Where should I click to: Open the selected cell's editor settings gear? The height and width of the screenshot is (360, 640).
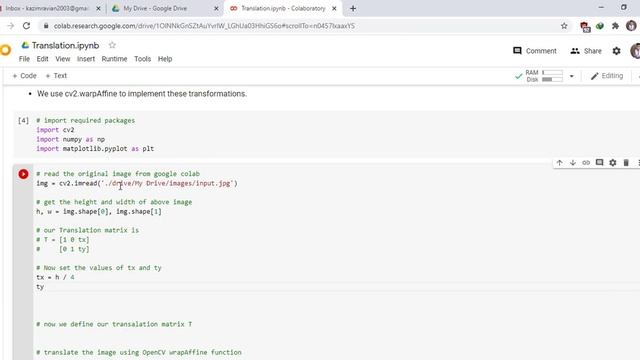[x=613, y=162]
